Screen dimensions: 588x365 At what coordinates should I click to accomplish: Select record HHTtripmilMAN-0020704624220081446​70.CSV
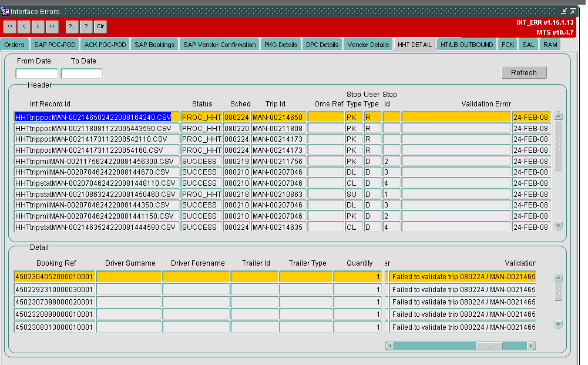(x=97, y=172)
